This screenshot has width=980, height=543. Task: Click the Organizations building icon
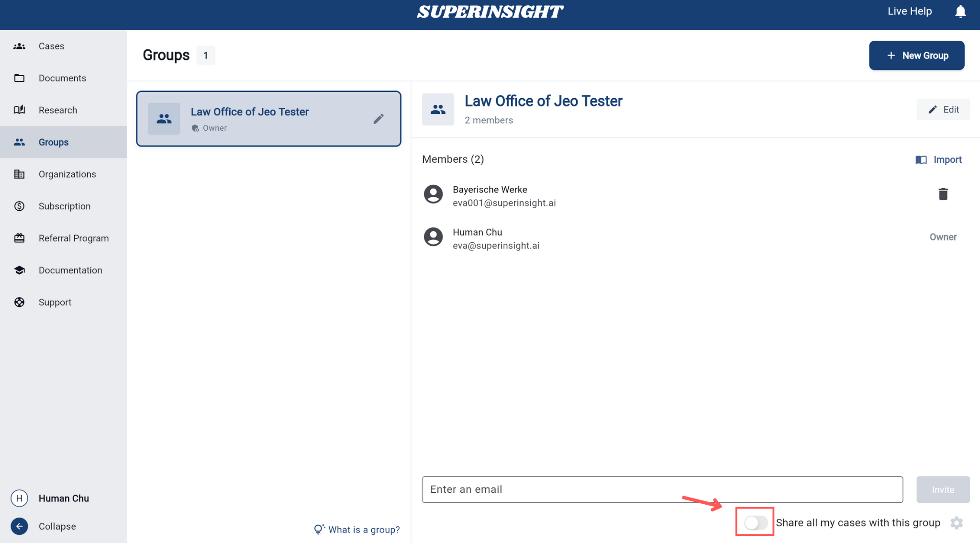[19, 174]
